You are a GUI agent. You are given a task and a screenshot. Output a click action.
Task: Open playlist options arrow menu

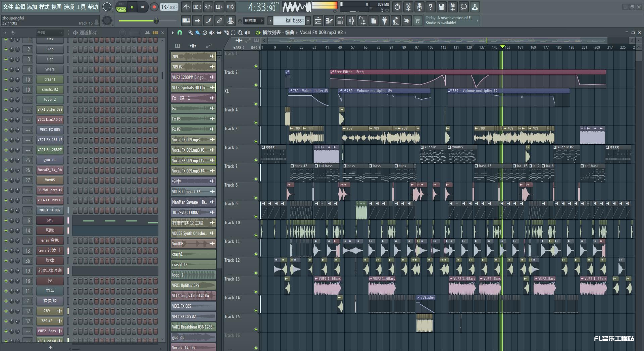click(173, 33)
